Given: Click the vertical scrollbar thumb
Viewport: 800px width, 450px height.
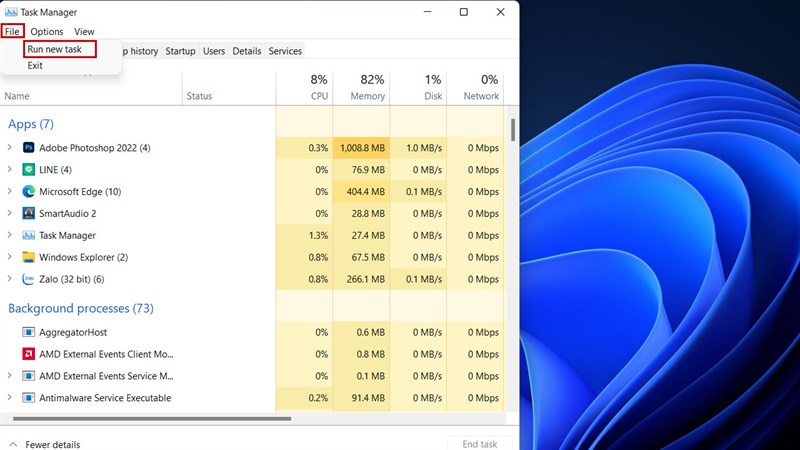Looking at the screenshot, I should tap(513, 130).
